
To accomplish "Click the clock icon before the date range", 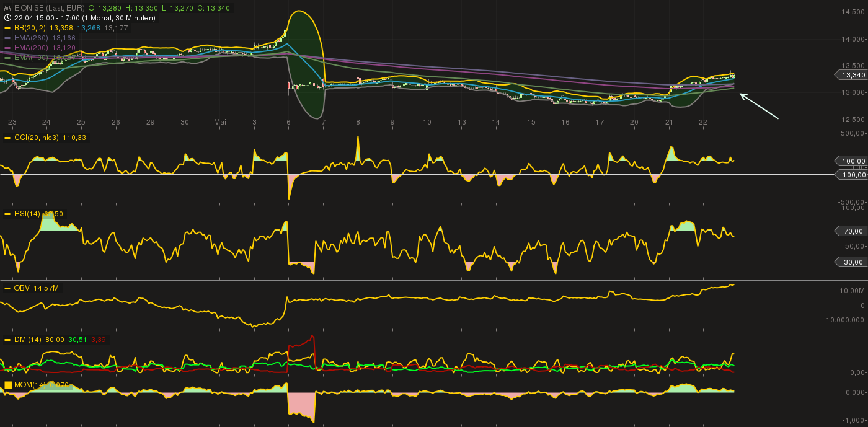I will 7,18.
